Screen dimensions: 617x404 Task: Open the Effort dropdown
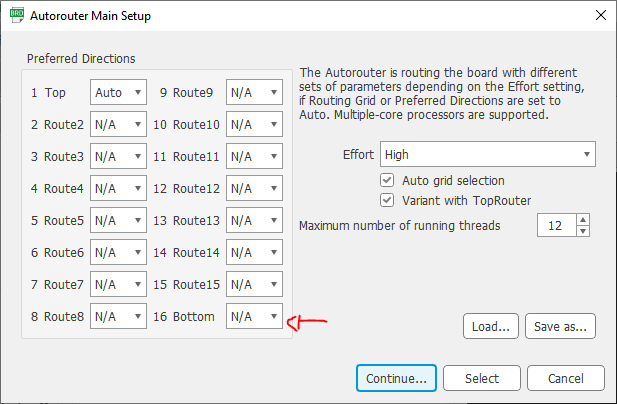[x=488, y=154]
